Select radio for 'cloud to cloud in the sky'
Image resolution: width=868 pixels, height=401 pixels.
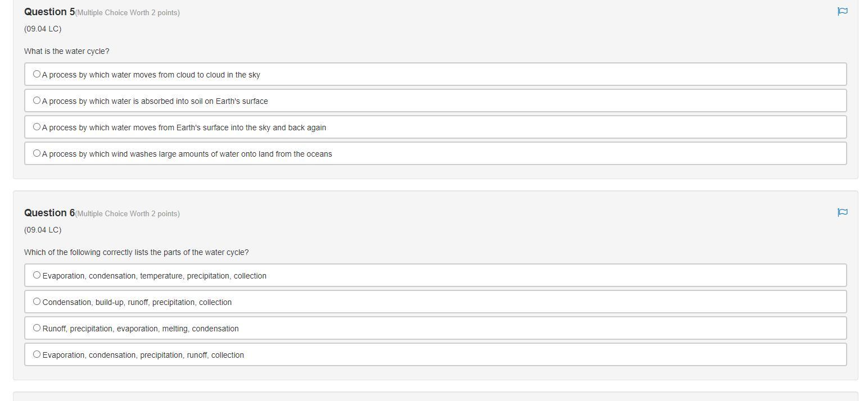[x=37, y=74]
